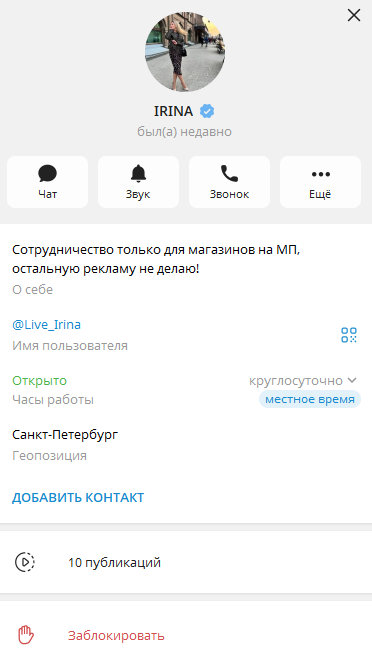Open the stories circle play icon
The width and height of the screenshot is (372, 661).
25,562
